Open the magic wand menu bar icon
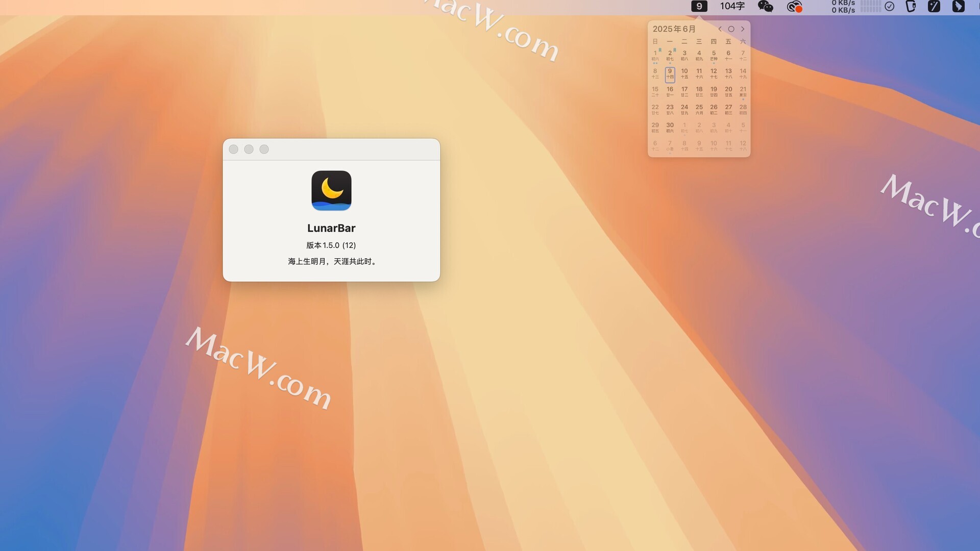 tap(934, 6)
